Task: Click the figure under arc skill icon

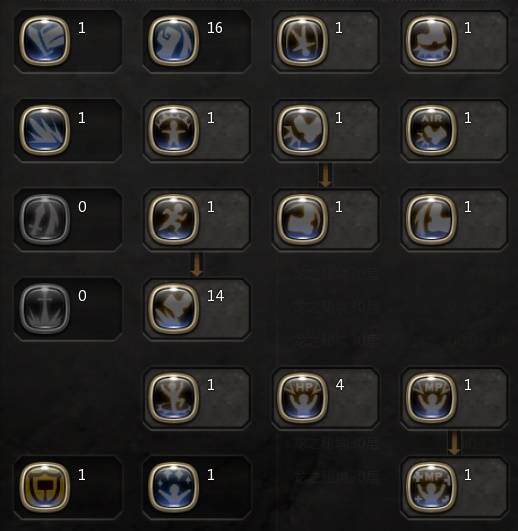Action: [173, 130]
